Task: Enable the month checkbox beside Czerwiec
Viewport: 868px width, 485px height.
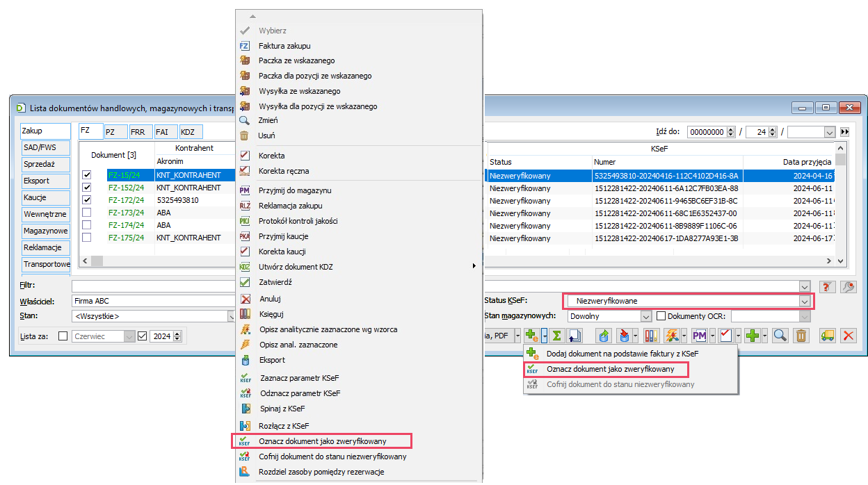Action: (63, 336)
